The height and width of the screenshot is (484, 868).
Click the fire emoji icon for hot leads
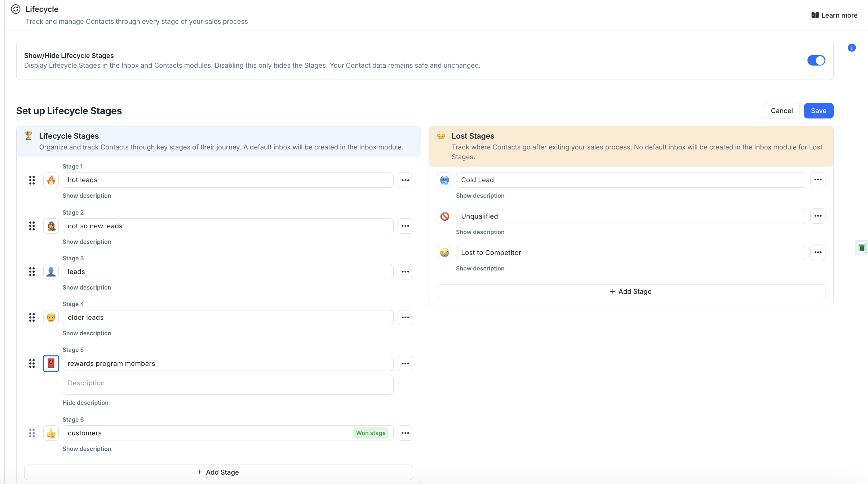51,180
